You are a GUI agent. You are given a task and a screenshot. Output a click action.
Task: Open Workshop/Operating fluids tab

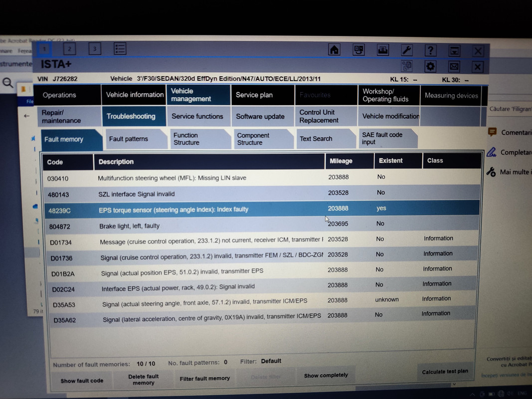[388, 95]
